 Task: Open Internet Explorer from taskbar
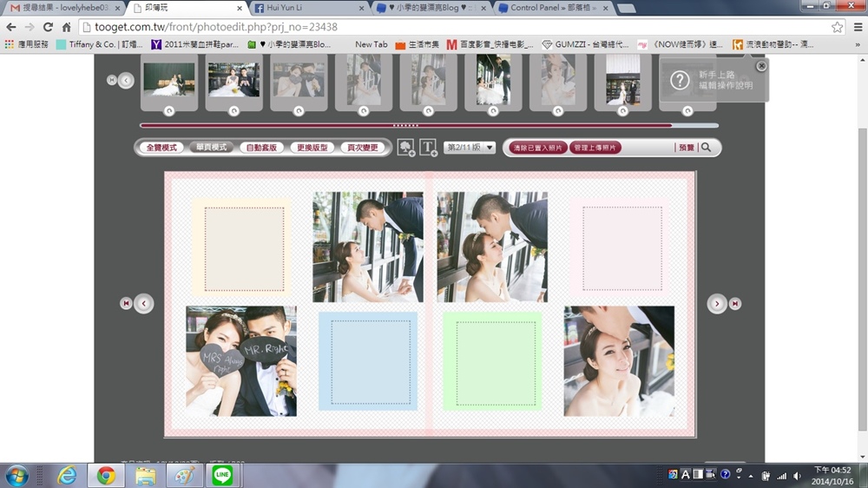point(67,475)
